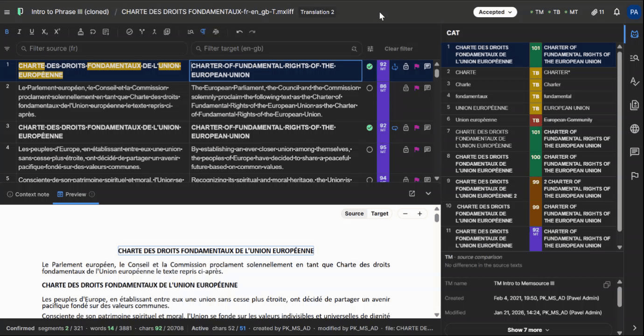Viewport: 644px width, 336px height.
Task: Open the Accepted status dropdown
Action: coord(495,12)
